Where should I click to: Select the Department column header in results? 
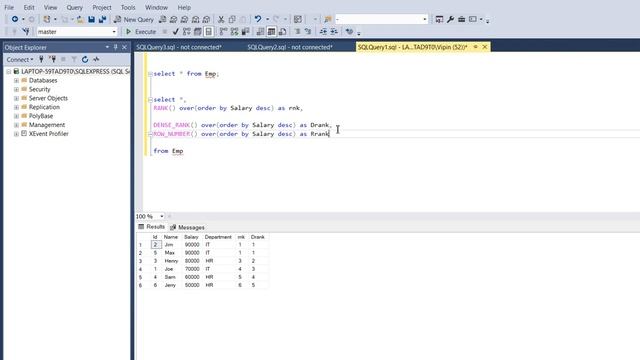coord(218,237)
